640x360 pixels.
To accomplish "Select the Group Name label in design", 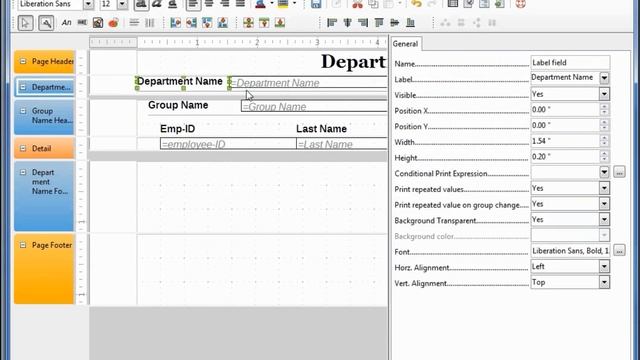I will 178,105.
